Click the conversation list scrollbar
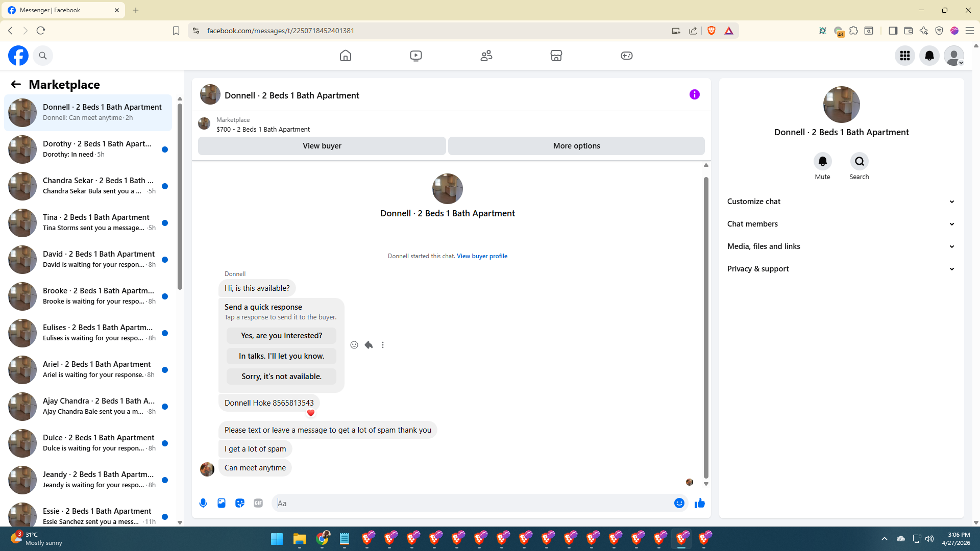980x551 pixels. coord(180,196)
